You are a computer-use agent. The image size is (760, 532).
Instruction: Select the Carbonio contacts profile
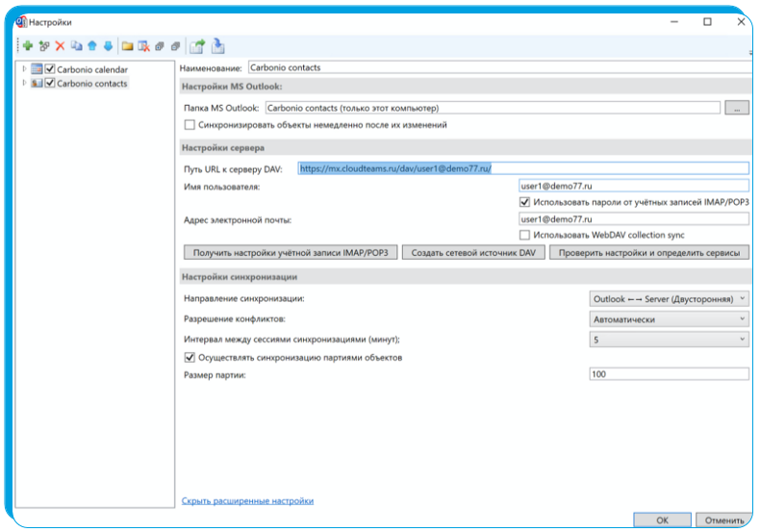click(92, 84)
